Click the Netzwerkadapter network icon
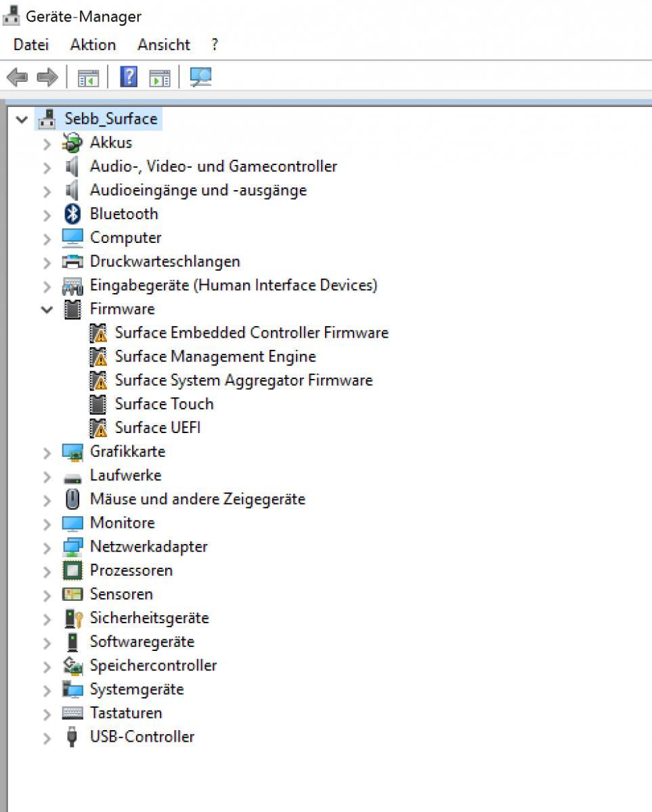 coord(72,547)
